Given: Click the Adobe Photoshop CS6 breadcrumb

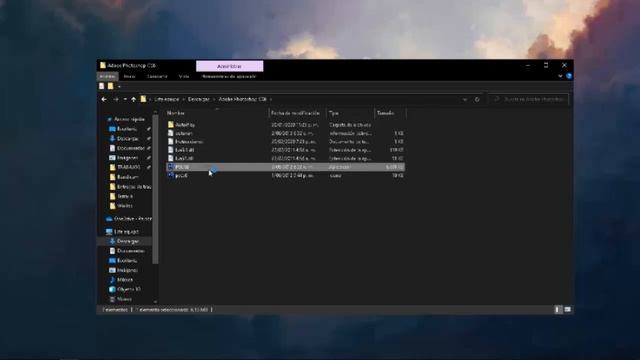Looking at the screenshot, I should 242,99.
